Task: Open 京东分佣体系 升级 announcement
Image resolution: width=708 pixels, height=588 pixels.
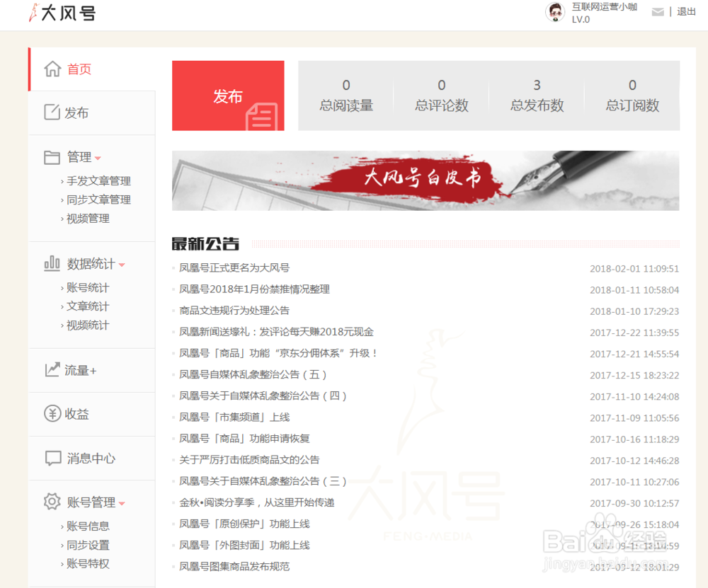Action: 278,353
